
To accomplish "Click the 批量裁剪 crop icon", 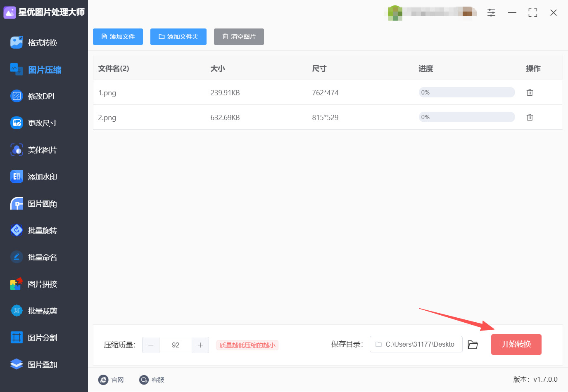I will click(x=17, y=311).
